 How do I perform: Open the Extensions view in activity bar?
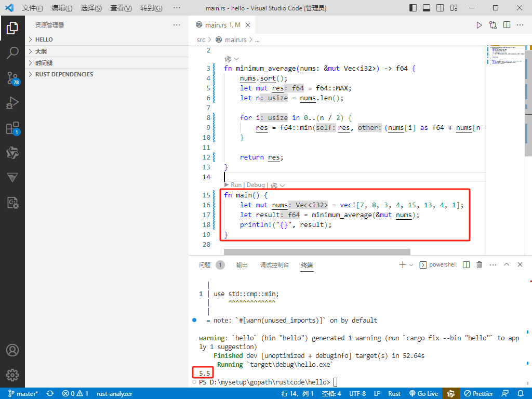[12, 128]
